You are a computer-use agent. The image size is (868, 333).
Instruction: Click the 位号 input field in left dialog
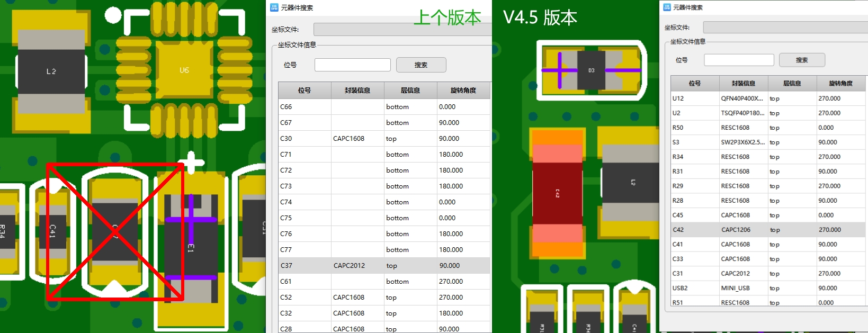[353, 65]
